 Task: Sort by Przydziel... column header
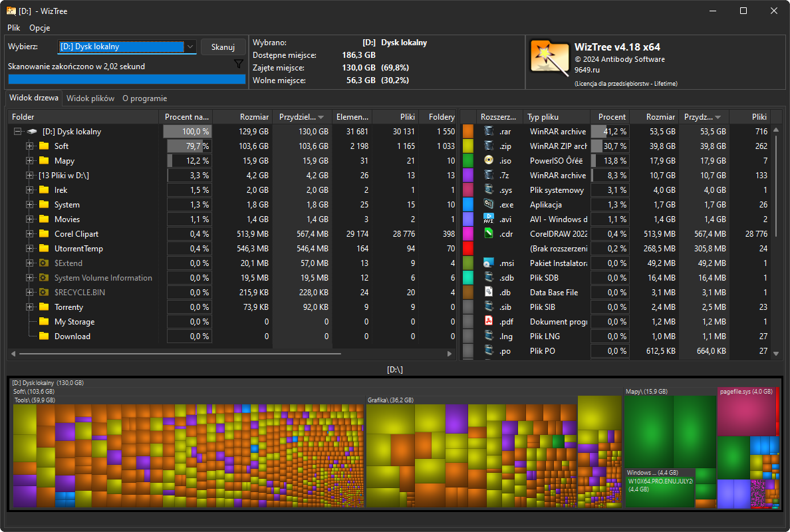point(303,117)
